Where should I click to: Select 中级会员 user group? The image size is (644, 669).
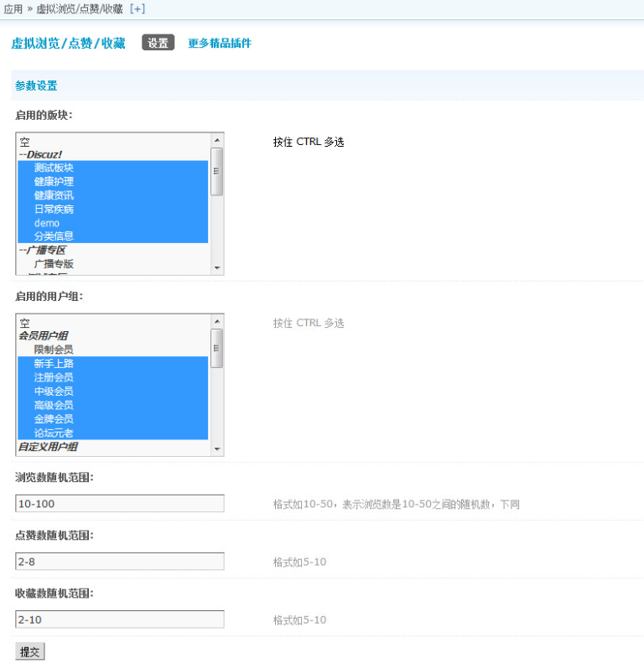click(112, 391)
